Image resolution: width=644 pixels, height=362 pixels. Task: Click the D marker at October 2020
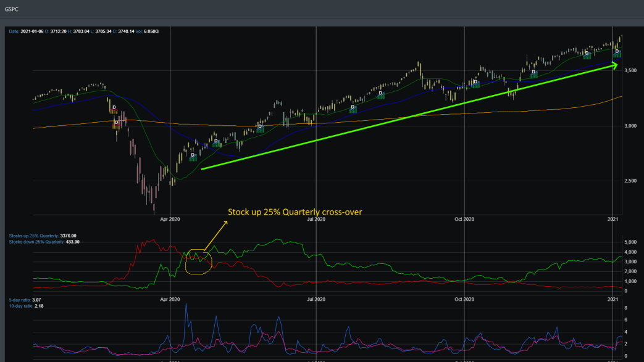[475, 82]
